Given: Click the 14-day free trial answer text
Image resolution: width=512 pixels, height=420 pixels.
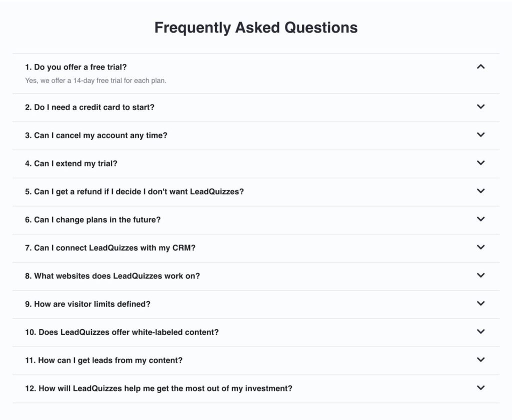Looking at the screenshot, I should (x=95, y=80).
